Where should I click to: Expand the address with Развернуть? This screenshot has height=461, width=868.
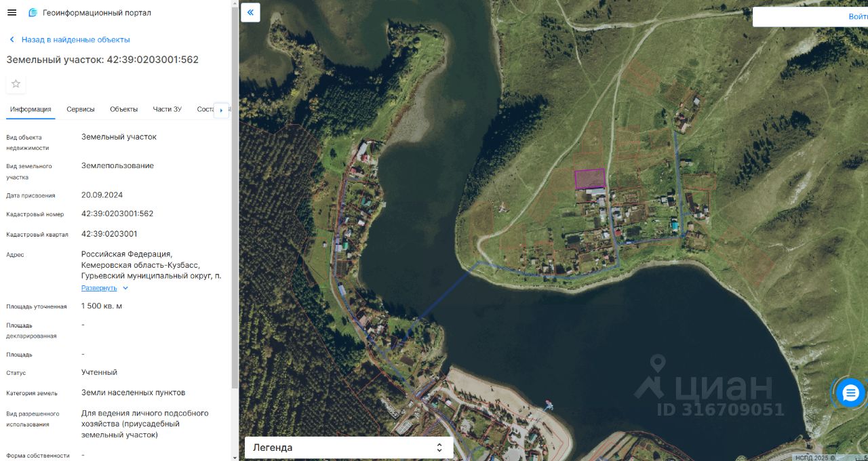tap(99, 288)
